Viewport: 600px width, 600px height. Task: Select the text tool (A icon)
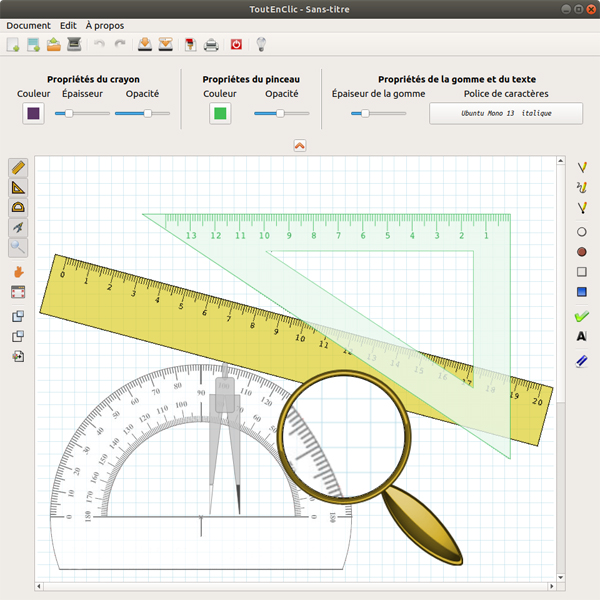[582, 337]
